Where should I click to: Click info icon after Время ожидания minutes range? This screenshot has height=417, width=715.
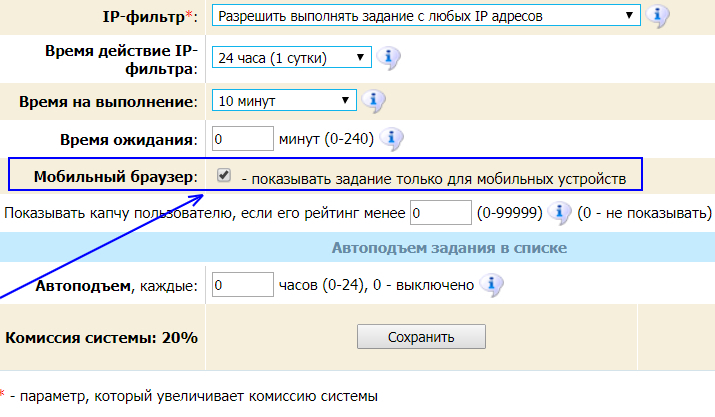(x=391, y=138)
